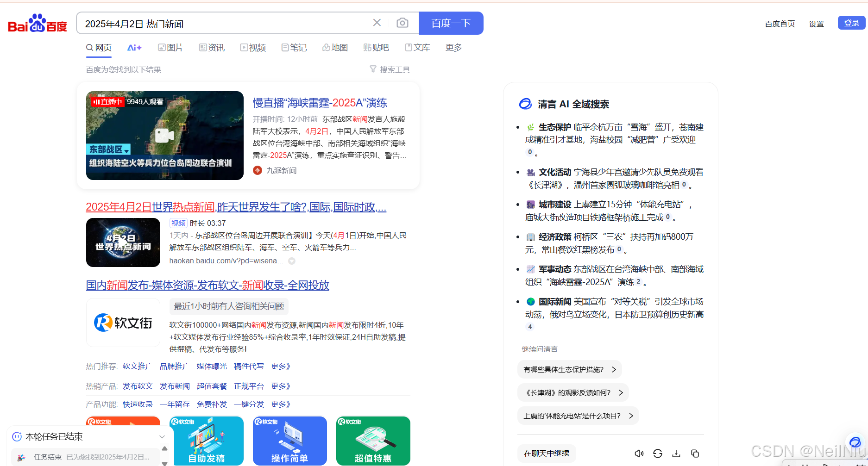Open 免费补发 link
868x466 pixels.
tap(212, 404)
